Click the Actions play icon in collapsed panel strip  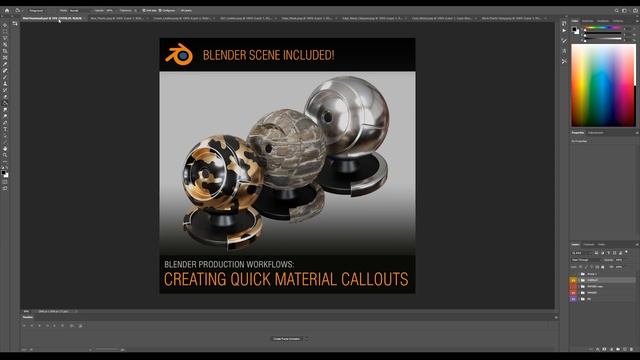pos(564,31)
